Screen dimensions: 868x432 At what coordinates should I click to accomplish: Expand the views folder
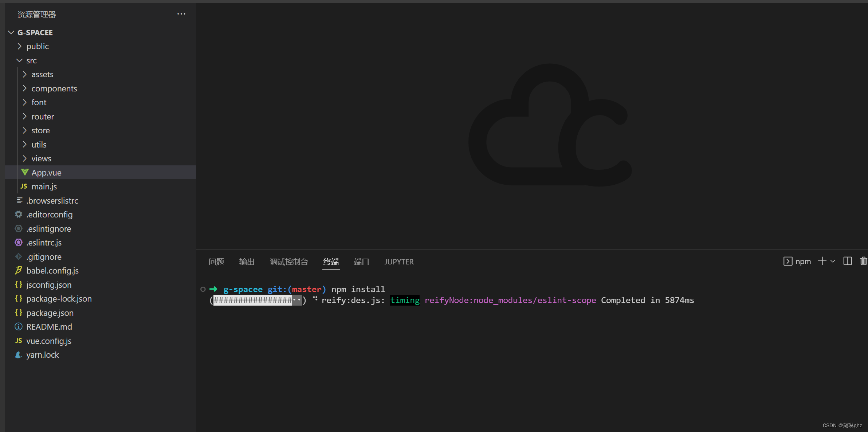tap(25, 158)
